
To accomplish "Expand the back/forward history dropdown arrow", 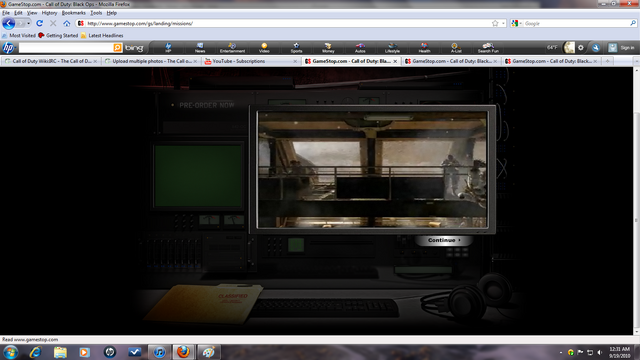I will 28,23.
